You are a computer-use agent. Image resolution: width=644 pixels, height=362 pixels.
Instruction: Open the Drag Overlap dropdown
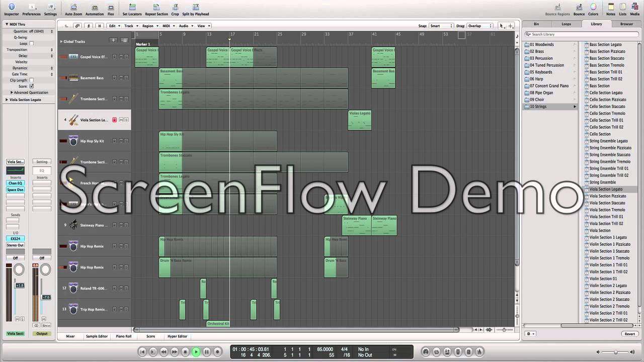pos(480,26)
